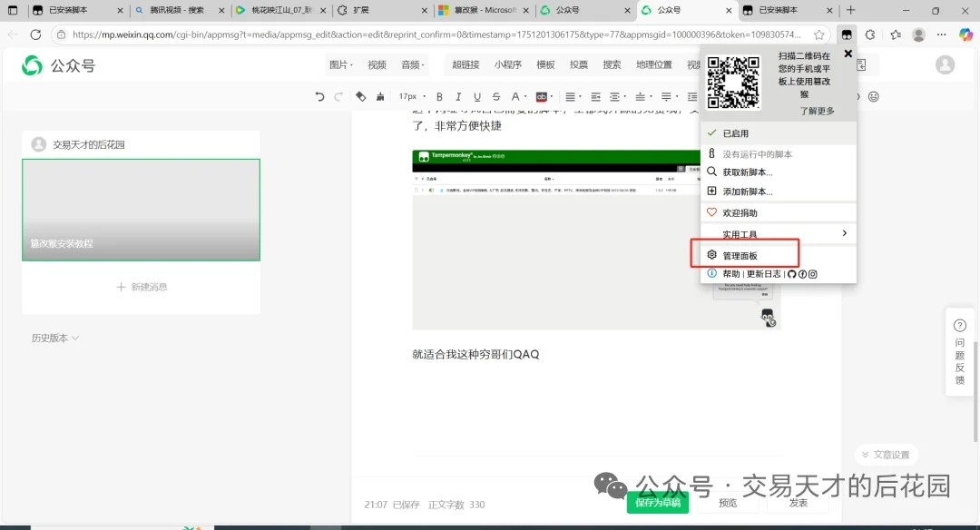
Task: Open the 了解更多 link
Action: click(x=816, y=111)
